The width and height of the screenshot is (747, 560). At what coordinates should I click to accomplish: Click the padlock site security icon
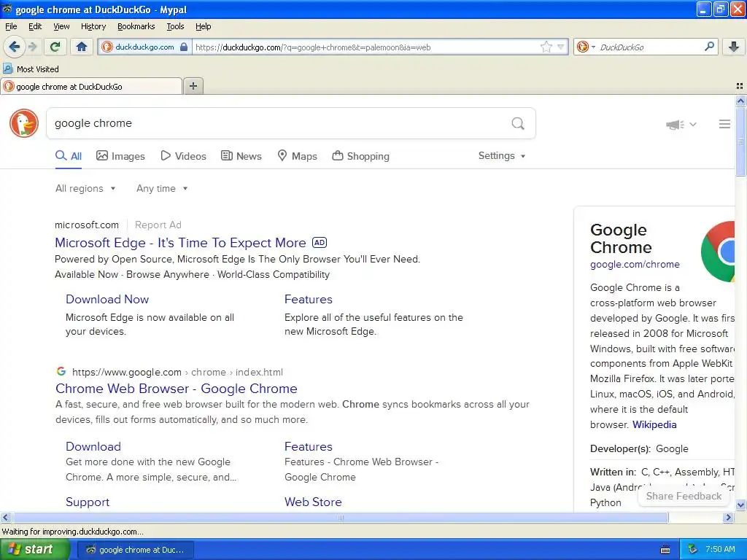pos(184,47)
